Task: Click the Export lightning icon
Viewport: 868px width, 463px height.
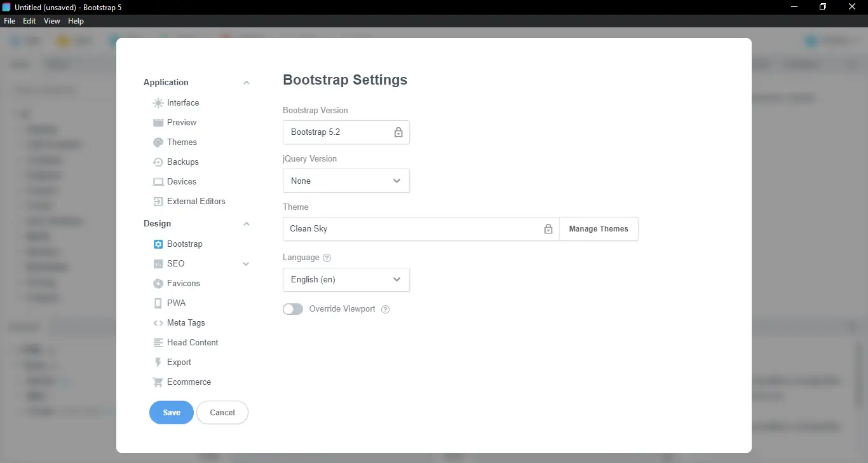Action: (x=158, y=363)
